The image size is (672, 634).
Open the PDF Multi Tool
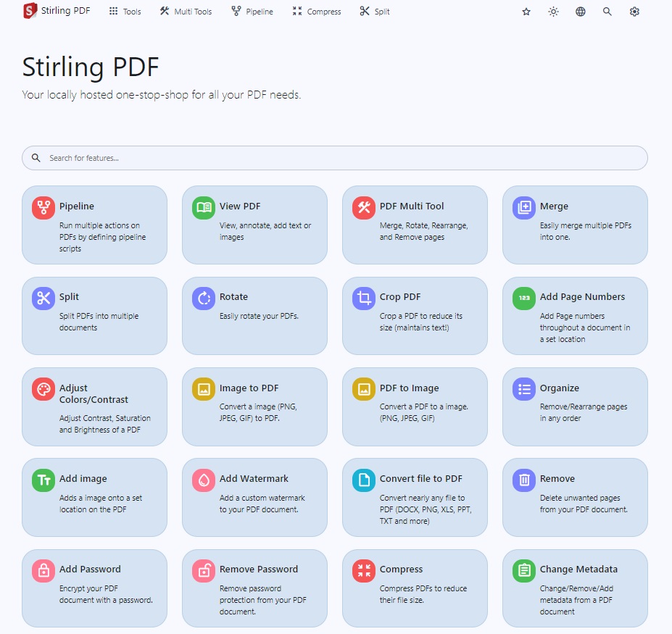click(x=415, y=225)
